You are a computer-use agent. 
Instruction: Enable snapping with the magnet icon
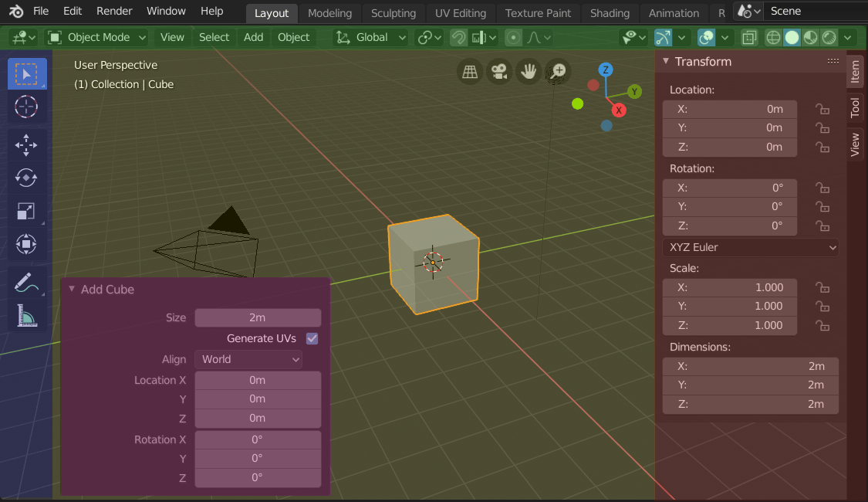point(457,37)
